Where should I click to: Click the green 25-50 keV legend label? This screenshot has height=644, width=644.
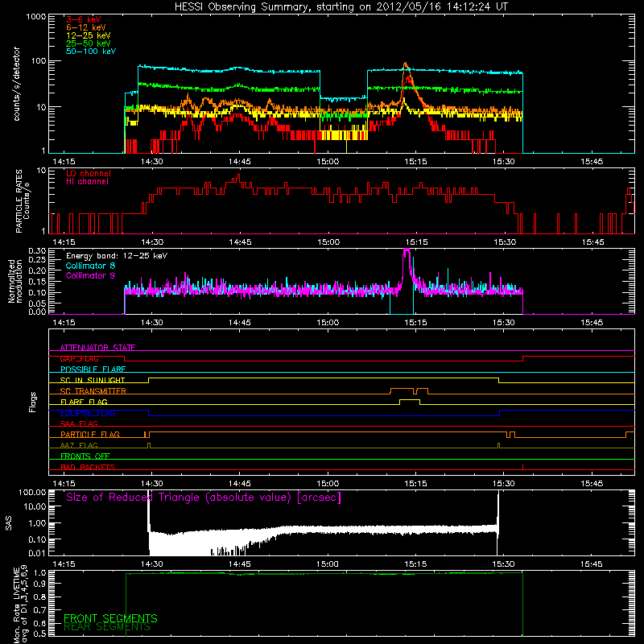point(89,43)
